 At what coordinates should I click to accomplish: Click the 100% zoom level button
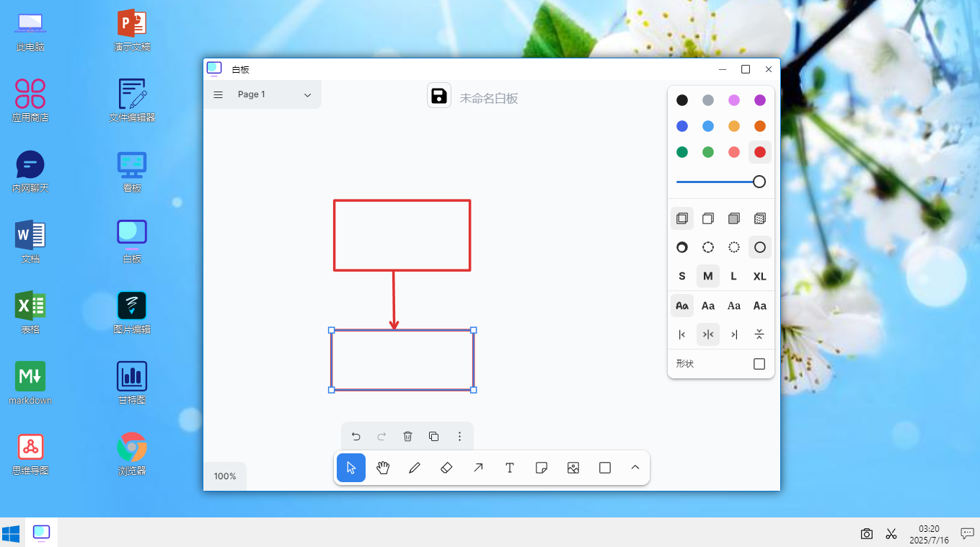point(225,476)
